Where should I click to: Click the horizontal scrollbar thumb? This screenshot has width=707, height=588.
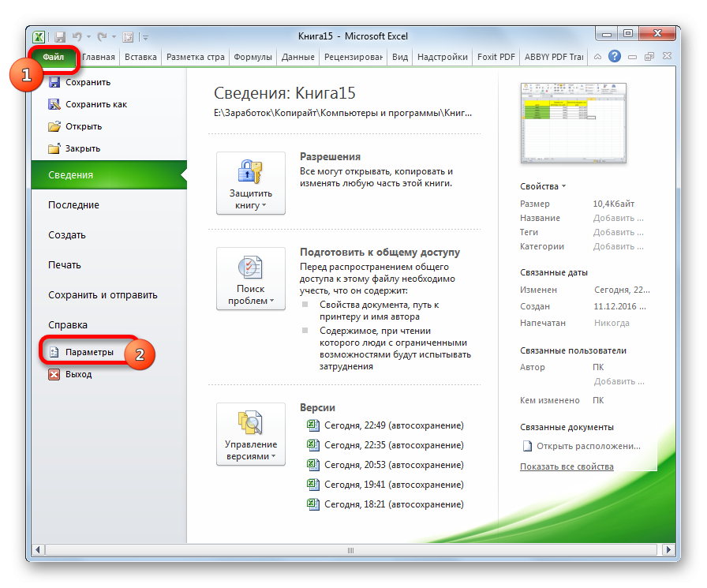click(351, 549)
